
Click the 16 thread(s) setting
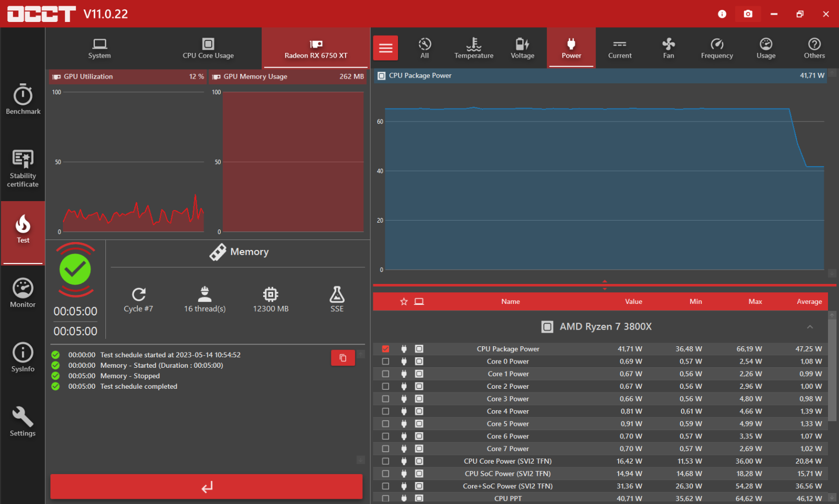click(205, 300)
